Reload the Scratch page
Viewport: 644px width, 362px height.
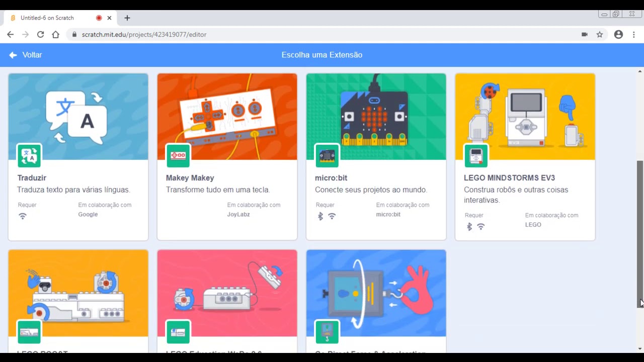click(x=41, y=34)
